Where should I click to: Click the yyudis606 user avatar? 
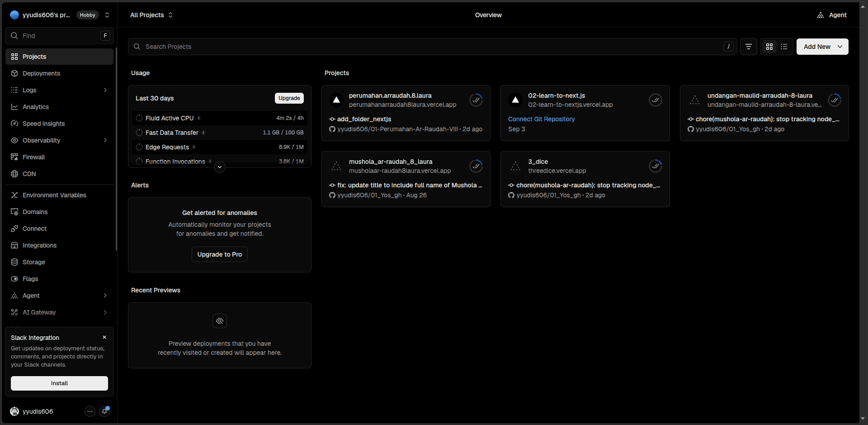[x=14, y=411]
